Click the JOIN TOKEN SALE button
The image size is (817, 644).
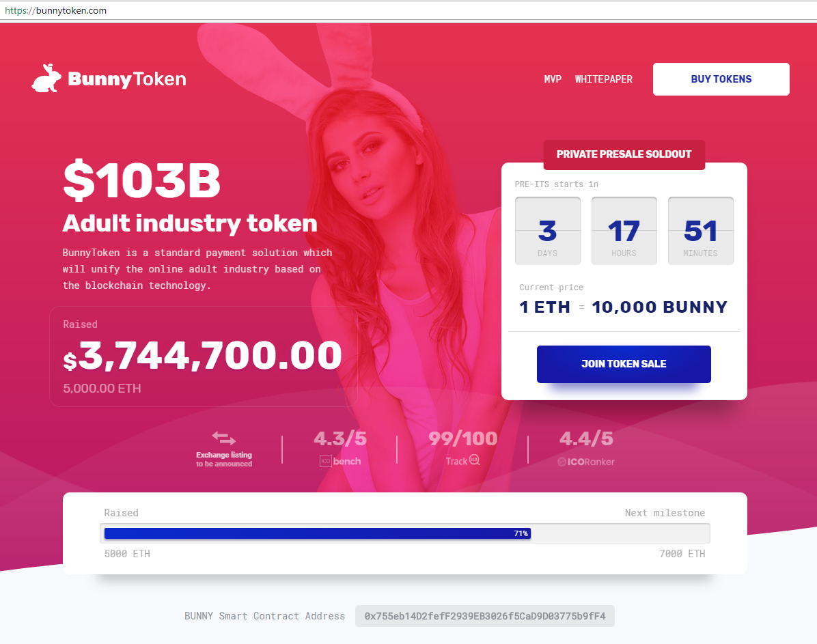pos(624,364)
